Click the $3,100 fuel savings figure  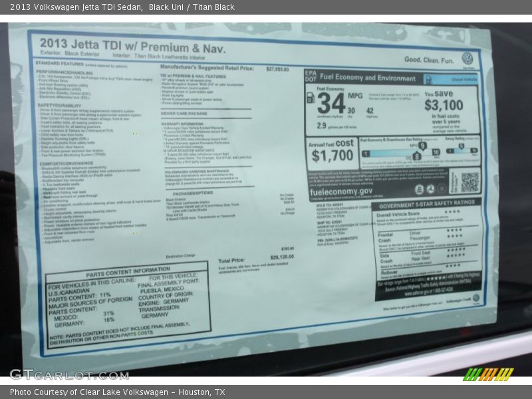point(444,105)
